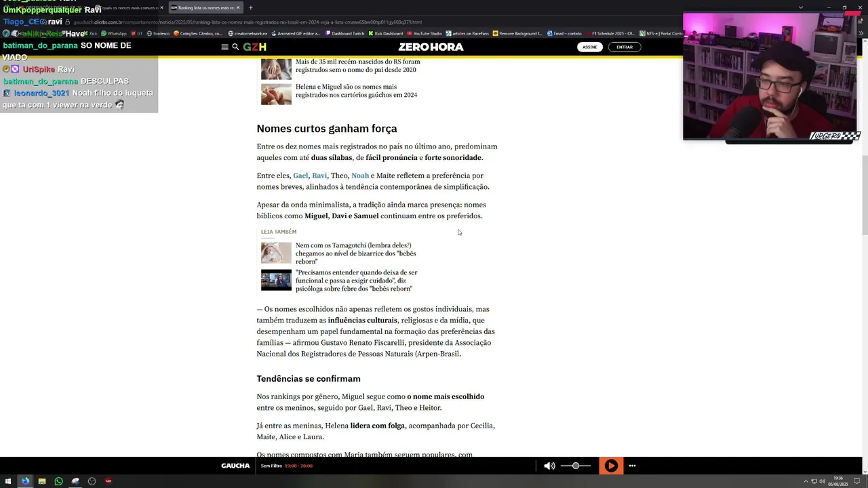Click the page vertical scrollbar thumb

click(864, 195)
